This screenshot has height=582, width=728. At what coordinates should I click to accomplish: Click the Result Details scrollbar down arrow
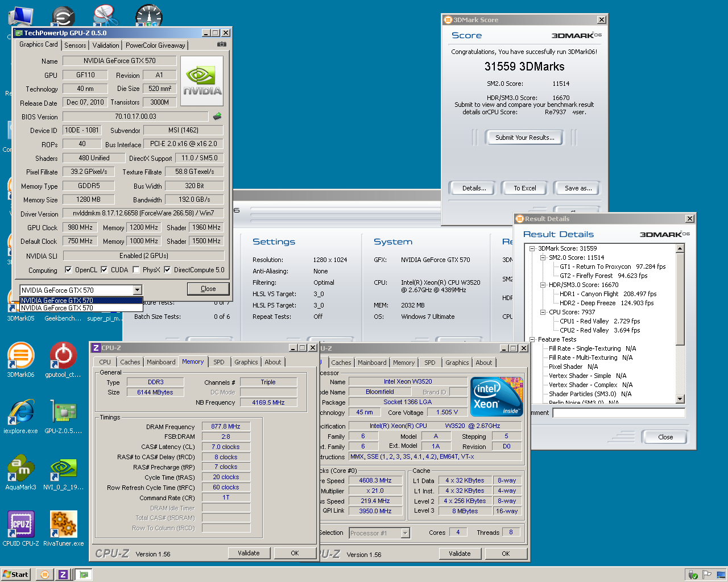(680, 399)
